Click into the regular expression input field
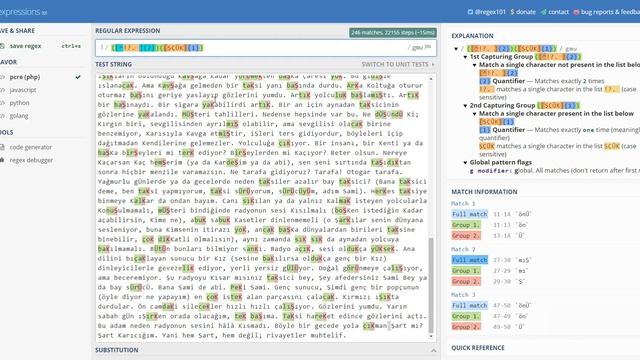640x360 pixels. pos(266,48)
